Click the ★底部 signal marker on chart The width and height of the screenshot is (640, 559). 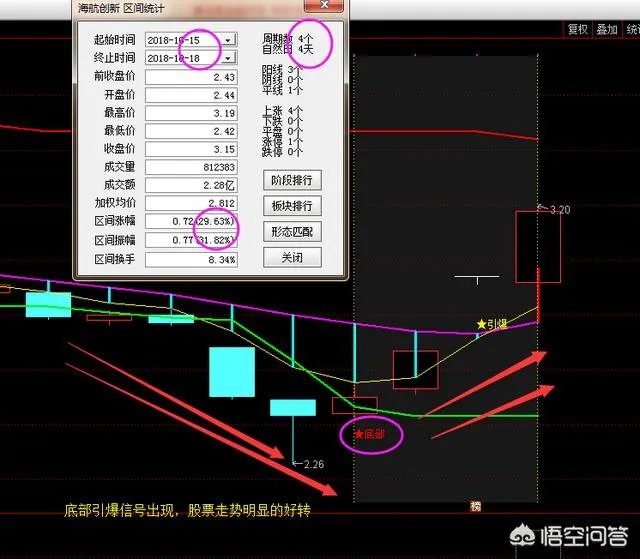pos(369,434)
